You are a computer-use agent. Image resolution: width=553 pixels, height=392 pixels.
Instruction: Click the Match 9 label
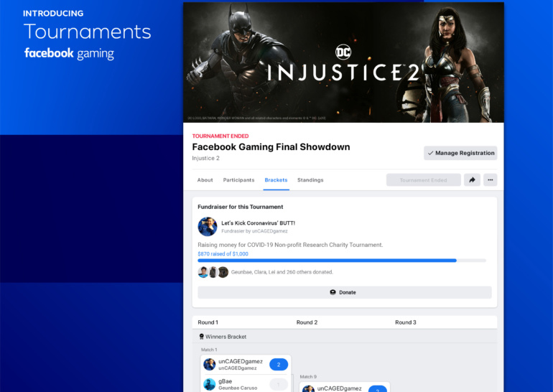click(308, 377)
